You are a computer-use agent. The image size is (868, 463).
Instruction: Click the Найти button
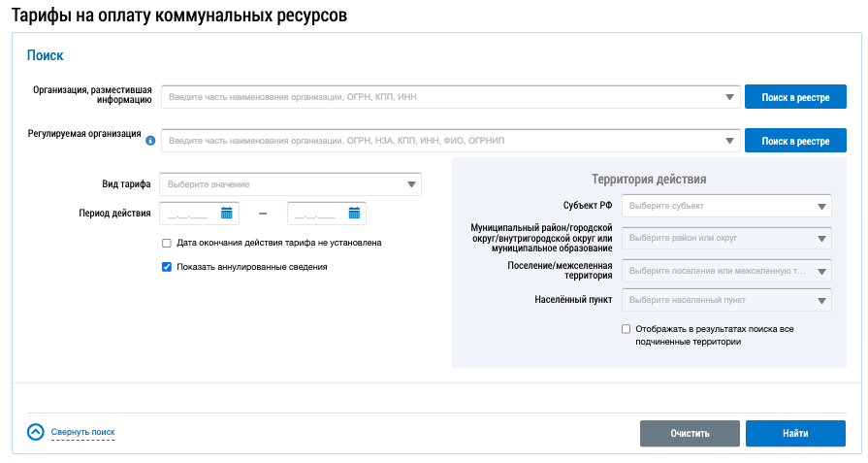(x=794, y=433)
